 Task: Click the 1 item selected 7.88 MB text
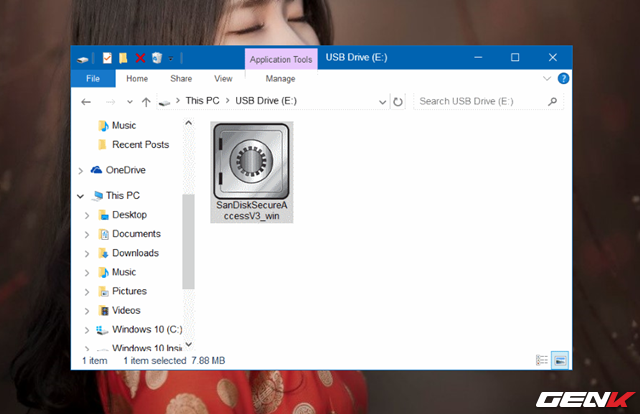pyautogui.click(x=174, y=361)
